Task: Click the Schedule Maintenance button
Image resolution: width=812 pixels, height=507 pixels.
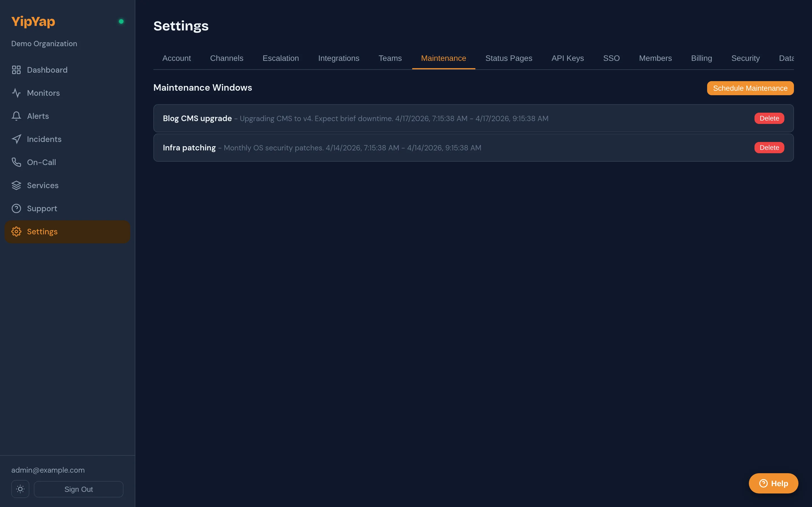Action: [x=750, y=88]
